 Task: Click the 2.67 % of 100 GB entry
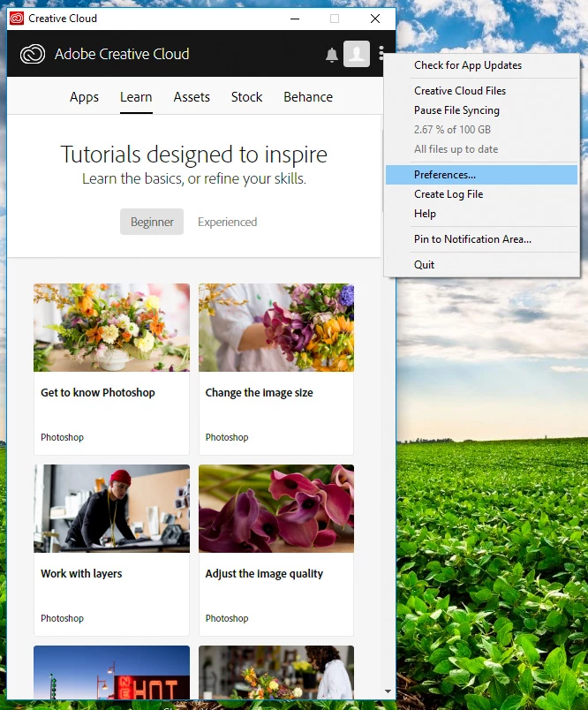(482, 130)
